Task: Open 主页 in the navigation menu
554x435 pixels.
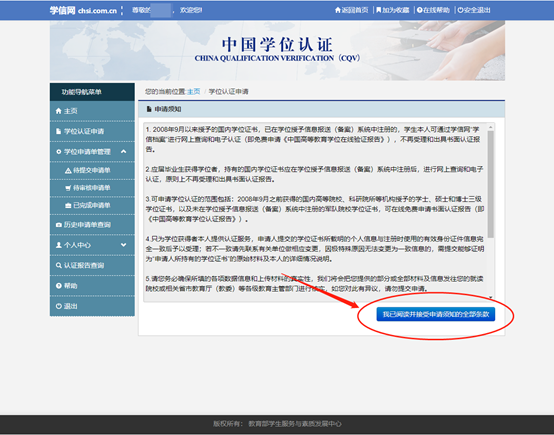Action: click(92, 111)
